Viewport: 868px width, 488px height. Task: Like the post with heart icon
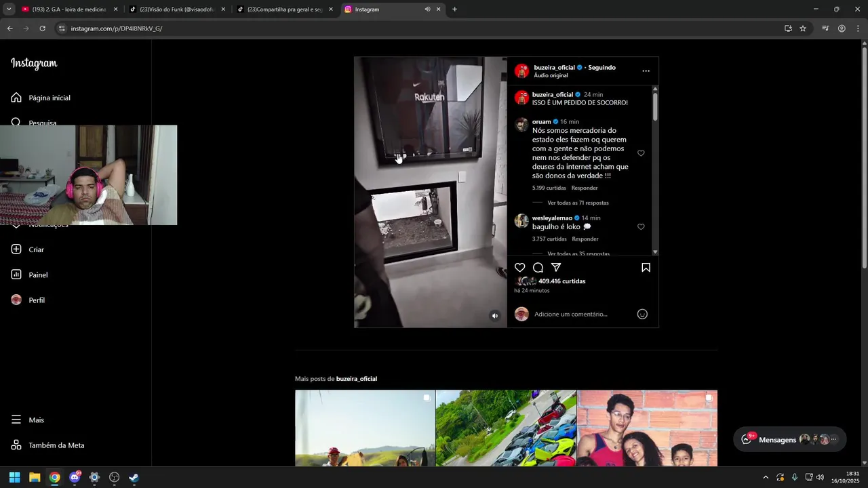520,268
